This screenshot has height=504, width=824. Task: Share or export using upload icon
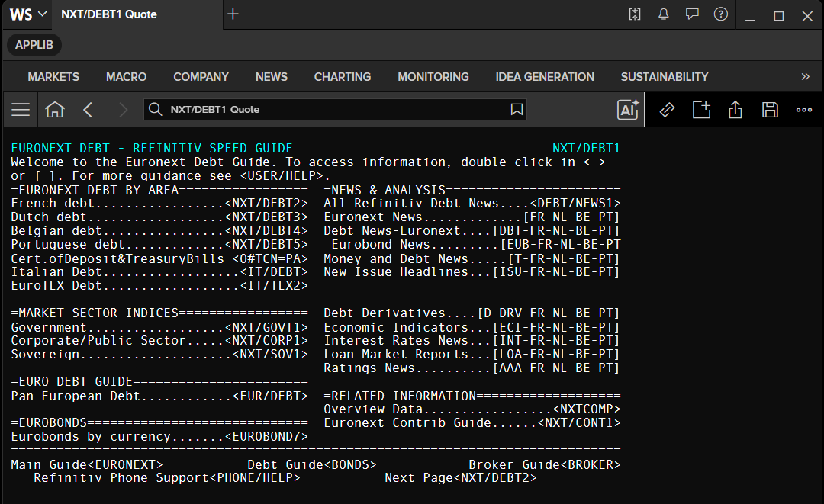point(735,110)
